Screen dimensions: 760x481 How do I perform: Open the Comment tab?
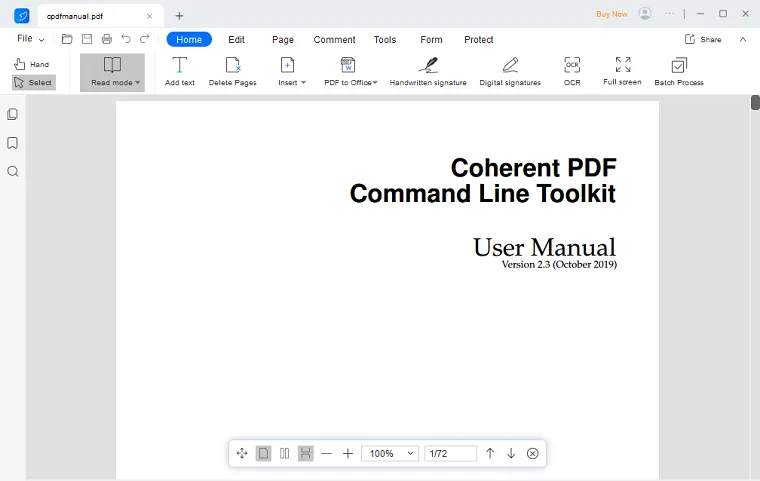334,39
